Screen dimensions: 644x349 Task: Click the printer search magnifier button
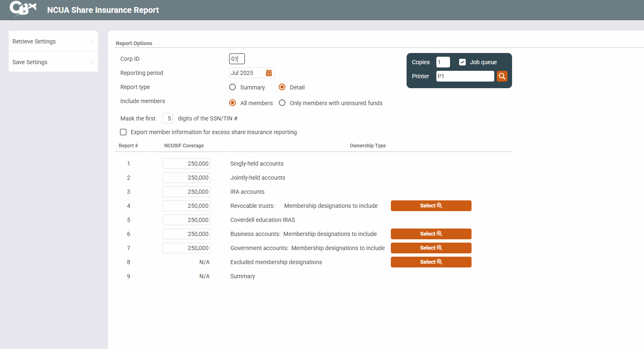(502, 76)
